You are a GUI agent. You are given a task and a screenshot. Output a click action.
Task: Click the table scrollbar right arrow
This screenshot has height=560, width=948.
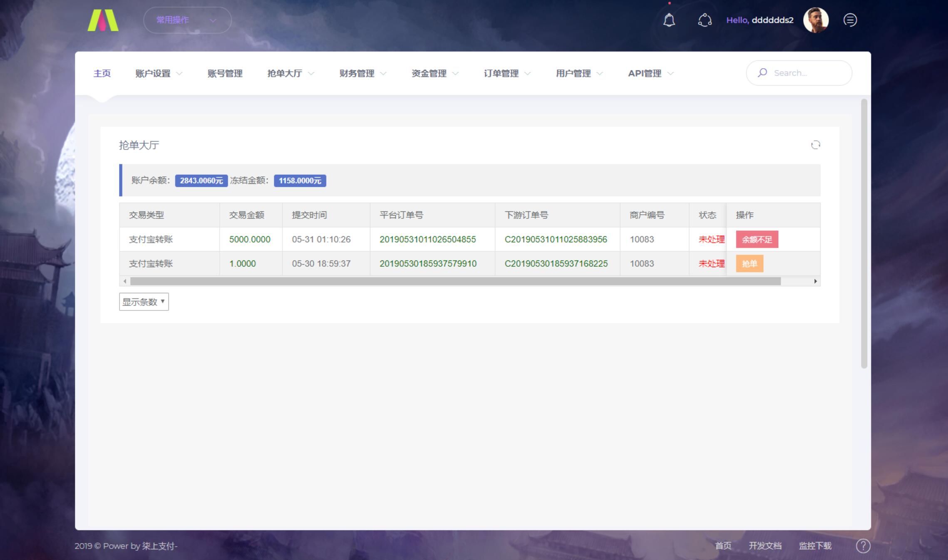(x=815, y=281)
